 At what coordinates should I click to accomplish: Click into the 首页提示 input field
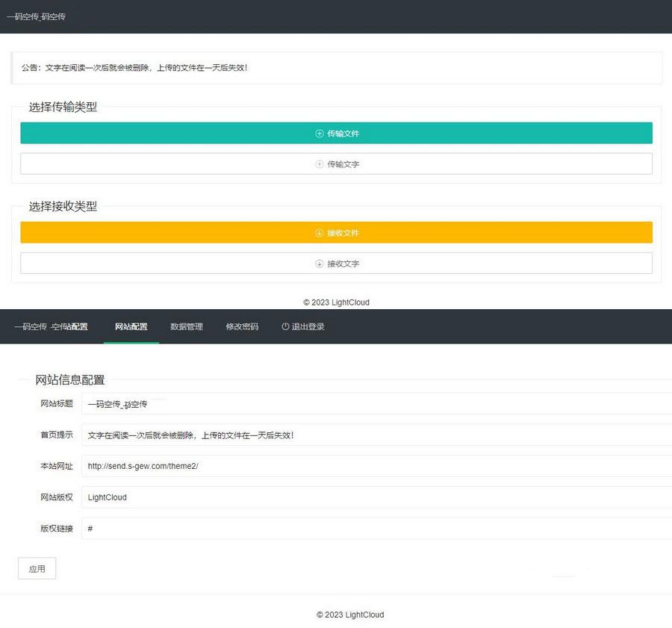coord(299,435)
